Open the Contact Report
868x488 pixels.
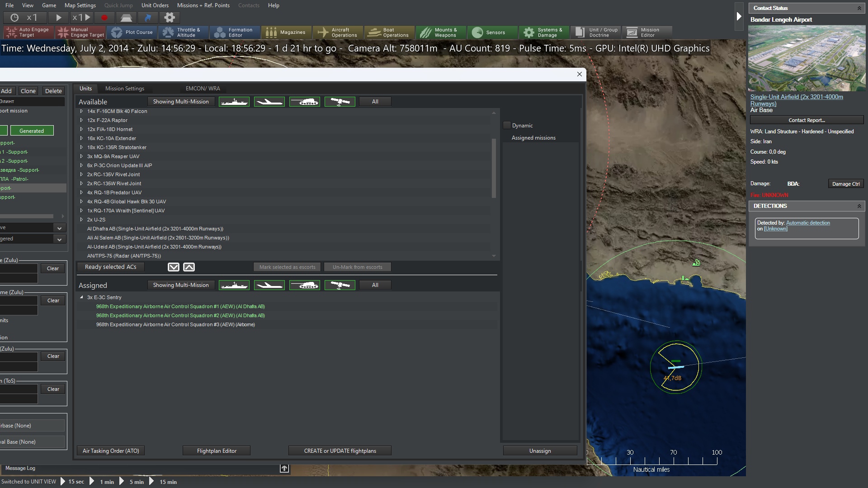[x=807, y=120]
